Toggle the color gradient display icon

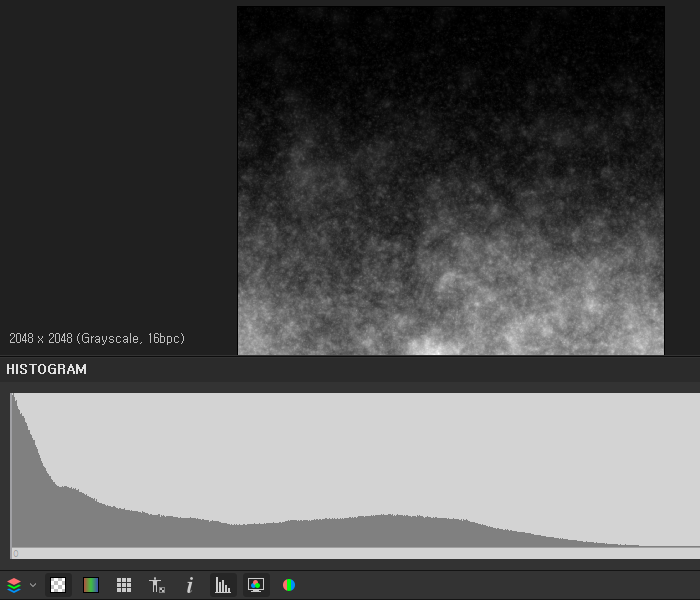point(91,585)
